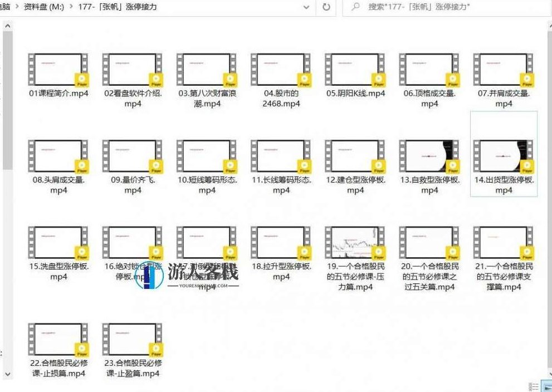Select the 23.合格股民必修课-止盈篇.mp4 icon
This screenshot has height=392, width=552.
coord(133,340)
